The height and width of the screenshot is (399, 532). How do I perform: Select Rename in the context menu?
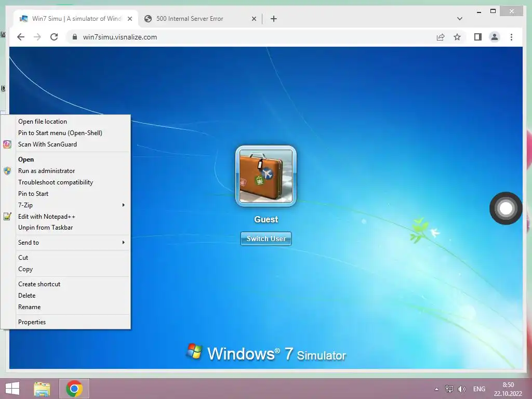point(66,307)
